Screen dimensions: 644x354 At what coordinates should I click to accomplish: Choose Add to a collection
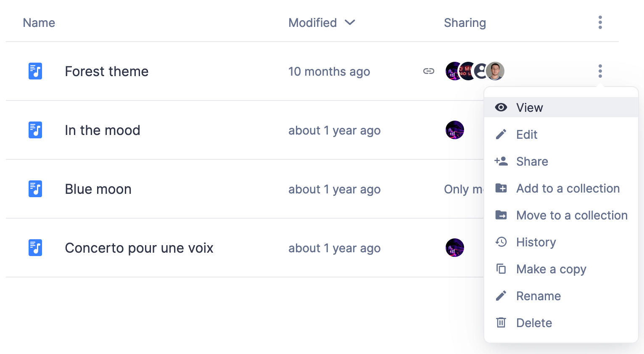tap(567, 188)
